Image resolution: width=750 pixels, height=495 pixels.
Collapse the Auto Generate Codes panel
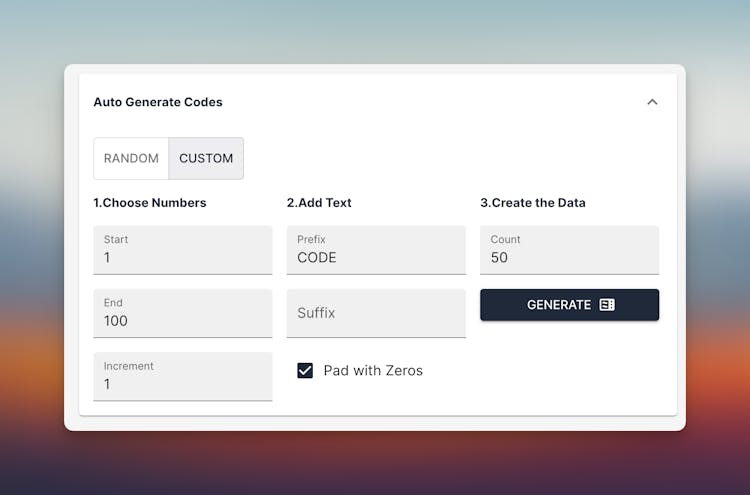(x=652, y=102)
